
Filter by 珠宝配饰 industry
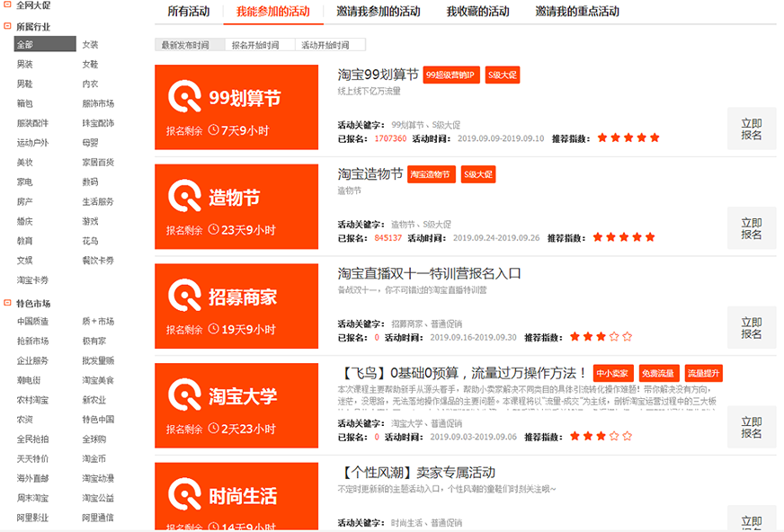pos(98,123)
